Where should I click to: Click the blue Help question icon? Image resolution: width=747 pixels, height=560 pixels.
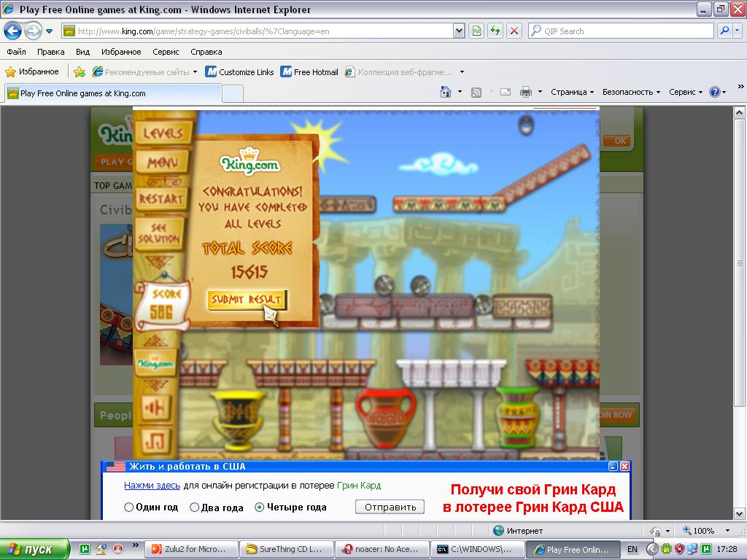pyautogui.click(x=715, y=93)
